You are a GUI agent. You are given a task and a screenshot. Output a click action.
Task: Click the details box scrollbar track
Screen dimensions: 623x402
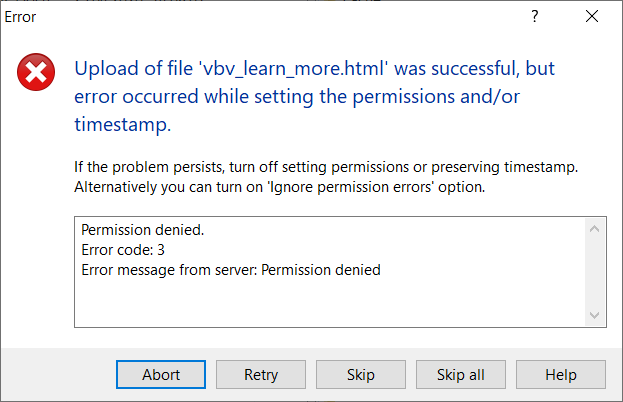pyautogui.click(x=595, y=272)
